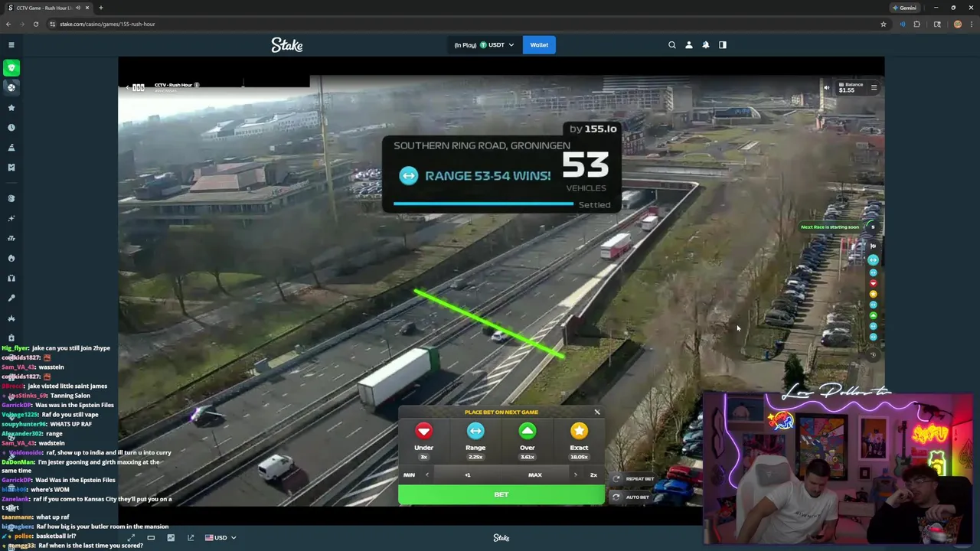Screen dimensions: 980x551
Task: Click the Stake logo in the header
Action: pyautogui.click(x=287, y=45)
